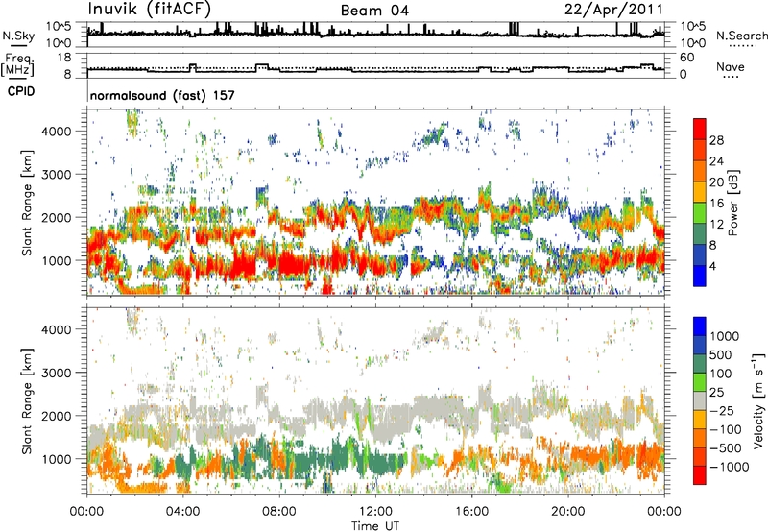Click the left '10^5' noise axis tick
Viewport: 768px width, 532px height.
coord(59,26)
